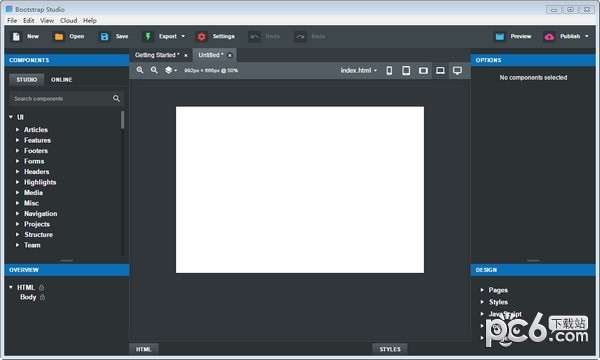Expand the Pages folder in the Design panel

(482, 290)
